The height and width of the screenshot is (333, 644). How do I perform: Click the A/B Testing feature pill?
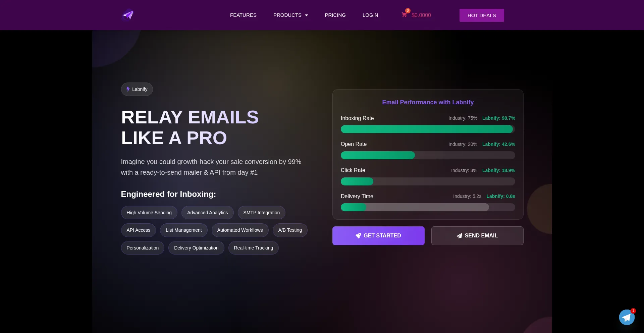pos(290,230)
